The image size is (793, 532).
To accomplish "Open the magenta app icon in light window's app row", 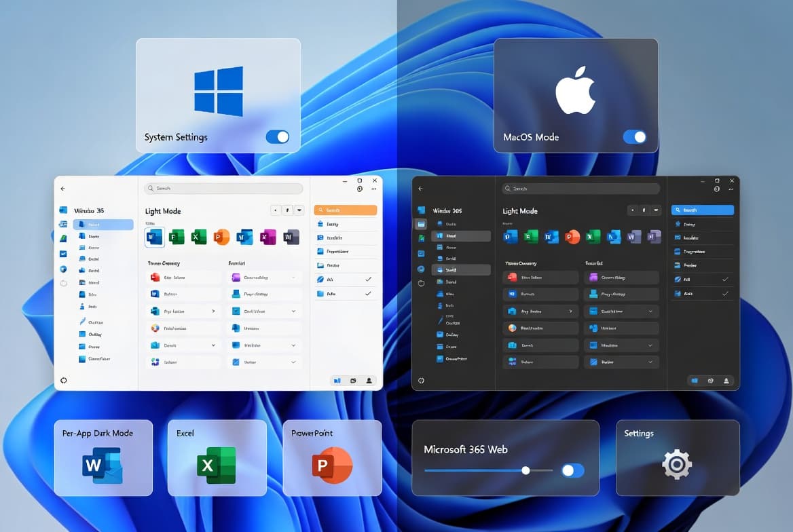I will [x=268, y=237].
